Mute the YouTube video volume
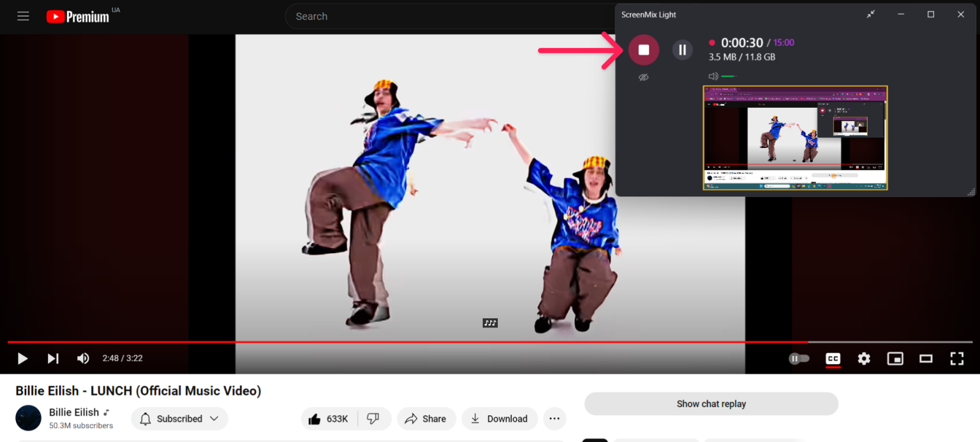The height and width of the screenshot is (442, 980). [83, 358]
